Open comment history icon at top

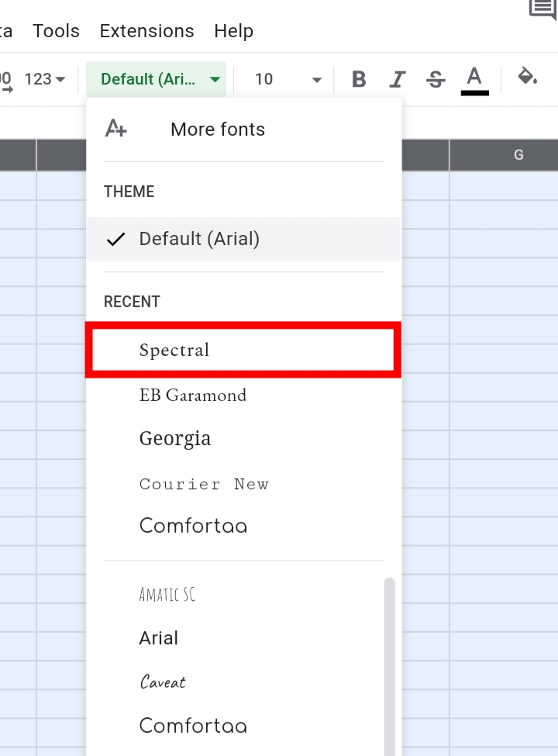tap(543, 9)
